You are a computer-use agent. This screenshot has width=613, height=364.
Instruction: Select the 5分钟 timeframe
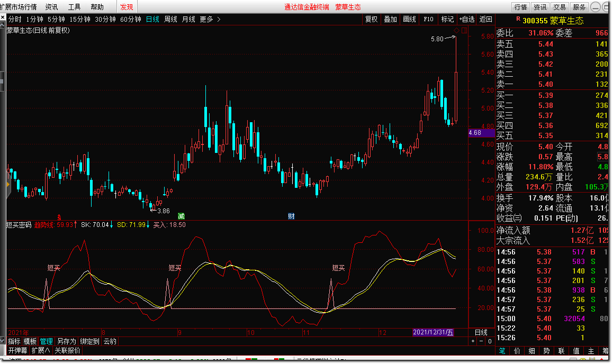[56, 19]
